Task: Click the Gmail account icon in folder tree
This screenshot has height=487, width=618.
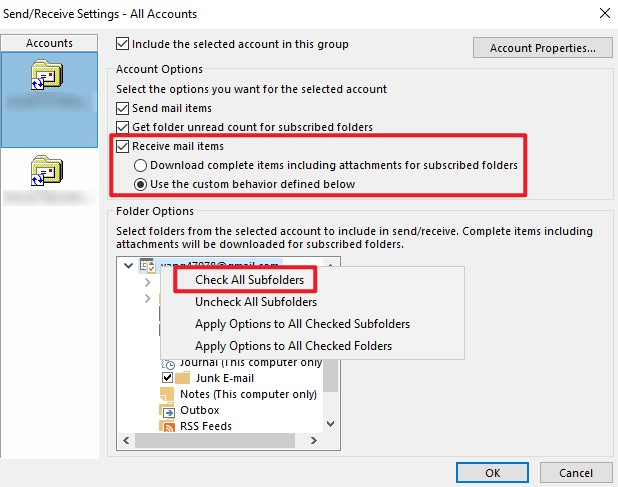Action: click(x=147, y=266)
